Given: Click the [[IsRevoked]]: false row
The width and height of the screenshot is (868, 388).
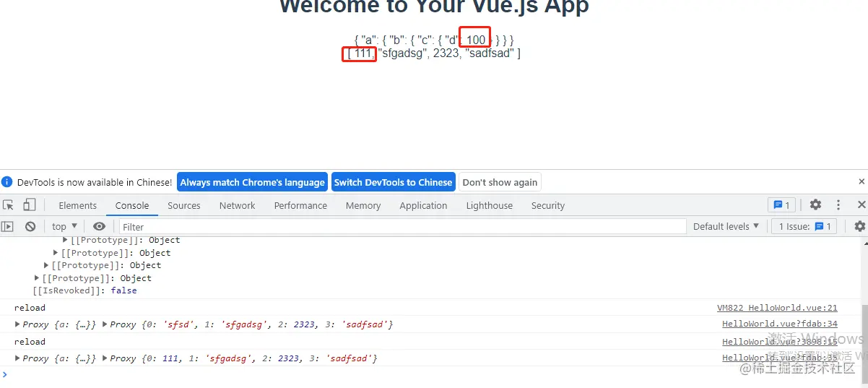Looking at the screenshot, I should (84, 290).
